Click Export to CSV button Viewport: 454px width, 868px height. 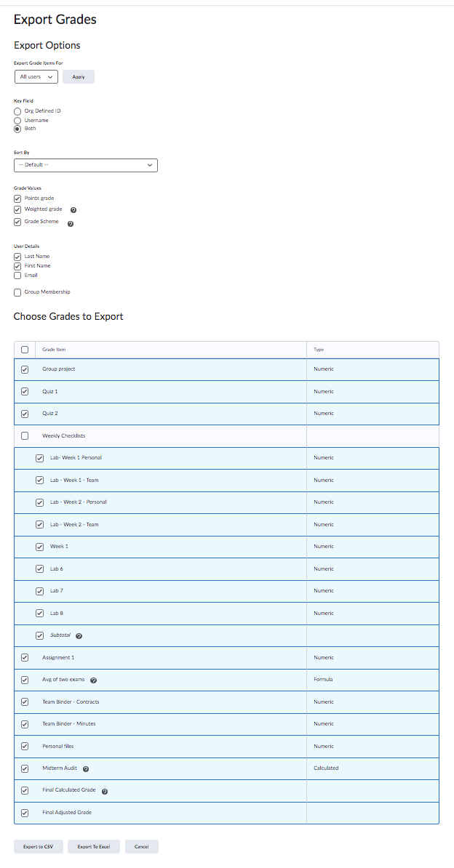click(38, 846)
